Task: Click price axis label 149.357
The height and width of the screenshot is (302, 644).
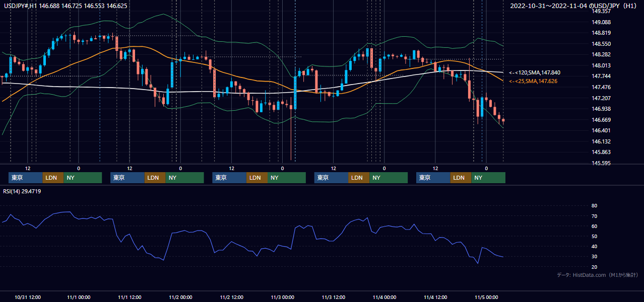Action: (x=601, y=11)
